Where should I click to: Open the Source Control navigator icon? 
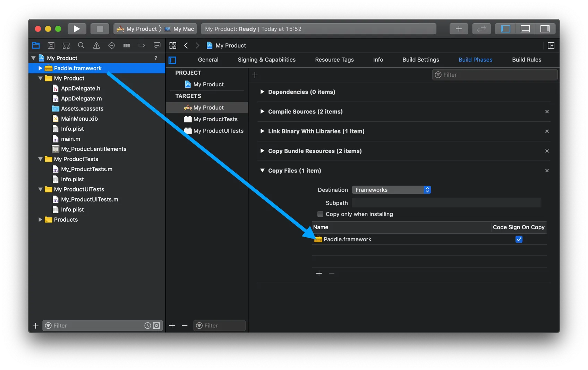tap(51, 45)
